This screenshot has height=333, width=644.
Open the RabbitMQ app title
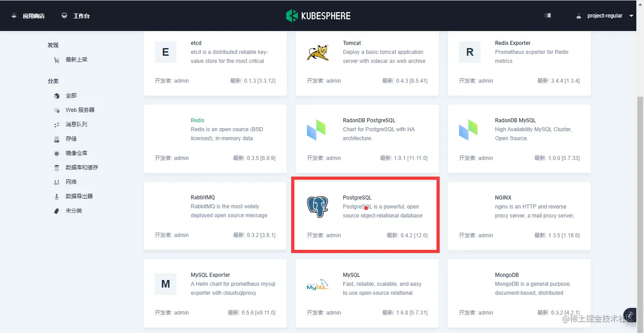(x=203, y=198)
